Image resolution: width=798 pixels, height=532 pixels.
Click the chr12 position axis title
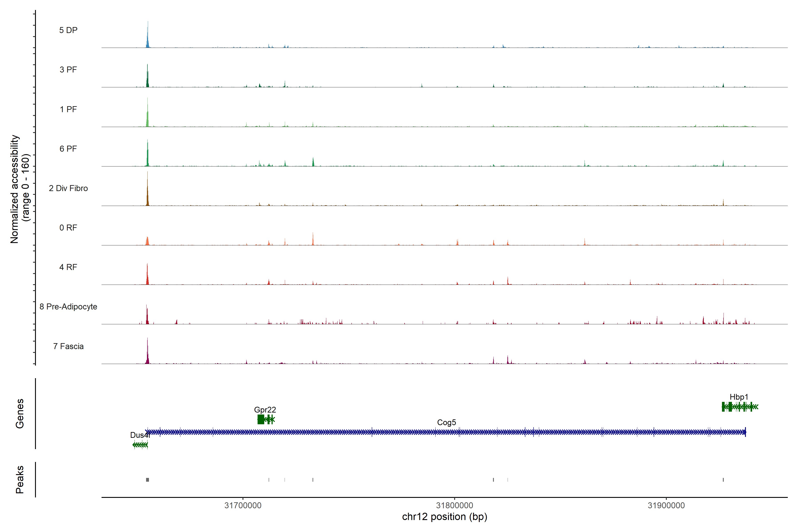tap(444, 517)
